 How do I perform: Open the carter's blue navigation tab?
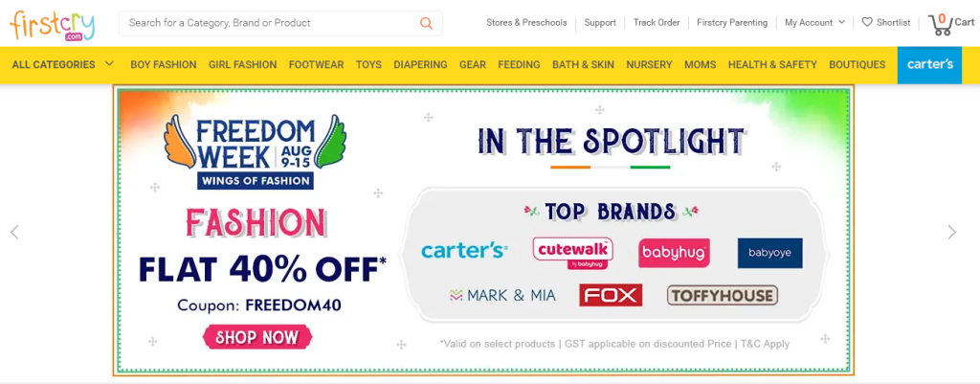pos(929,65)
